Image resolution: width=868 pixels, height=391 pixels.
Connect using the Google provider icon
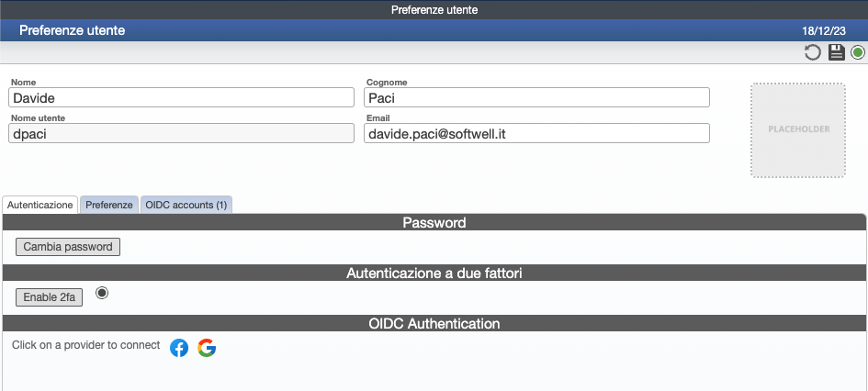[x=207, y=348]
